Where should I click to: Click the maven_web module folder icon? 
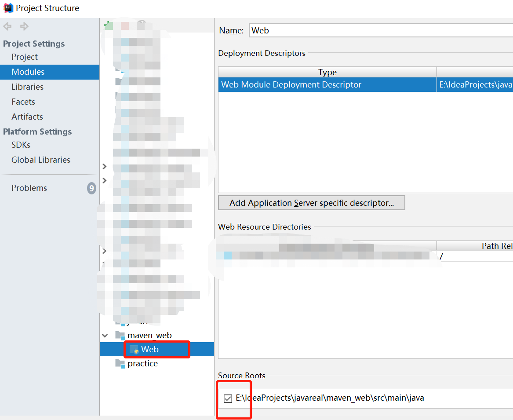[120, 336]
